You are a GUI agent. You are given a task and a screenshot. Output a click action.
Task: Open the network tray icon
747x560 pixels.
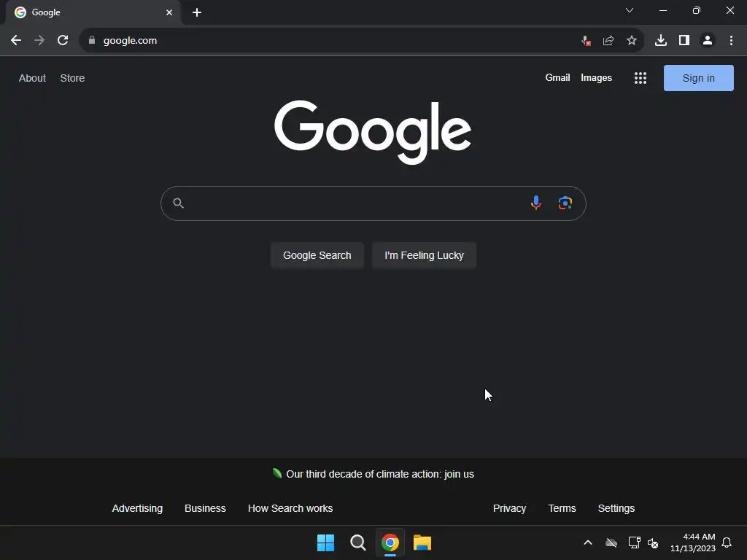pyautogui.click(x=634, y=542)
